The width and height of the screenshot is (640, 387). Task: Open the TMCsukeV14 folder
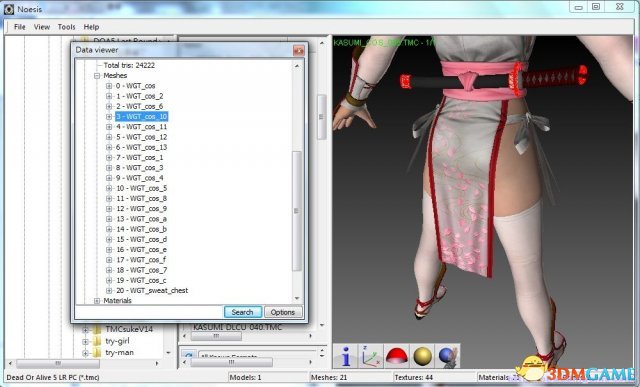click(x=129, y=329)
